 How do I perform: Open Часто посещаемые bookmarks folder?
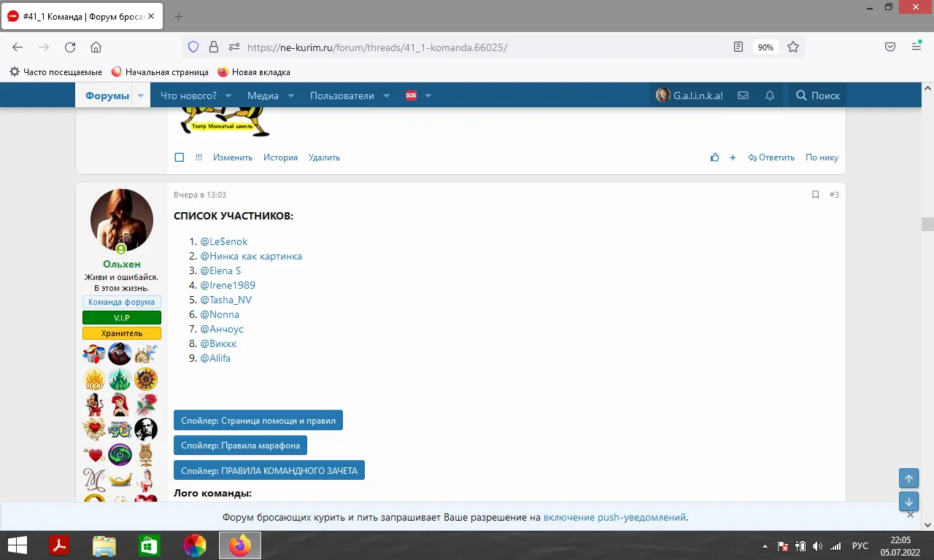56,72
